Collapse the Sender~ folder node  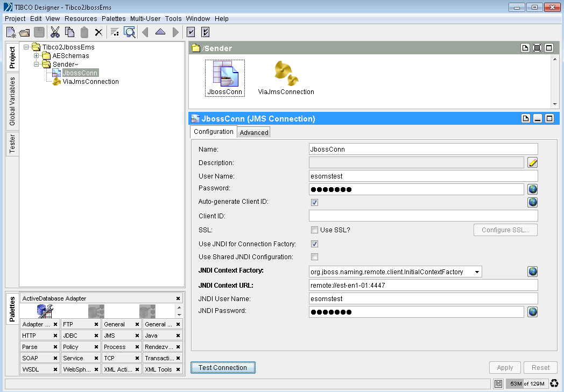point(37,65)
